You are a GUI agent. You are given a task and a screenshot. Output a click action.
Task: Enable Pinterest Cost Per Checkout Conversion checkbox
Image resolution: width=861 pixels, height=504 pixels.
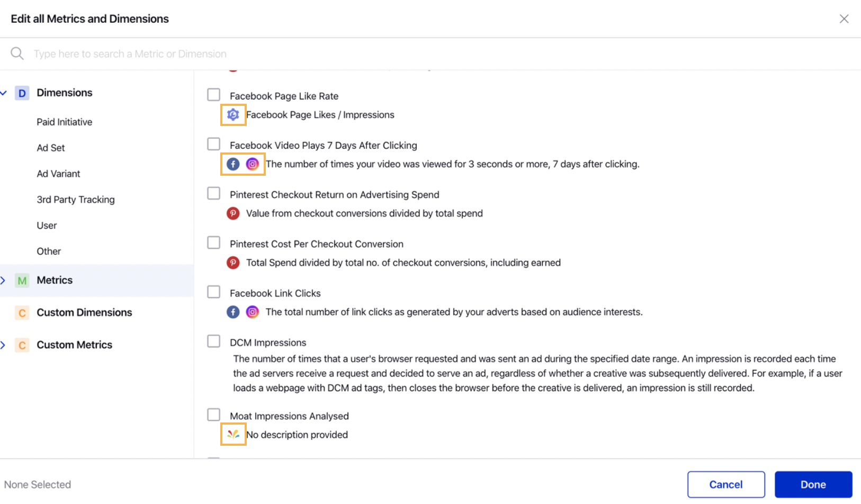click(x=214, y=242)
